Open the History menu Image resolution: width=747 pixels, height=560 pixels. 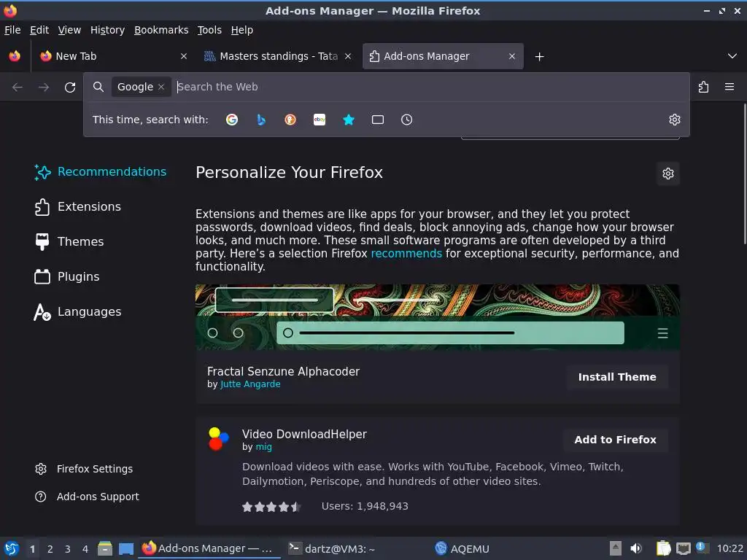pos(108,30)
